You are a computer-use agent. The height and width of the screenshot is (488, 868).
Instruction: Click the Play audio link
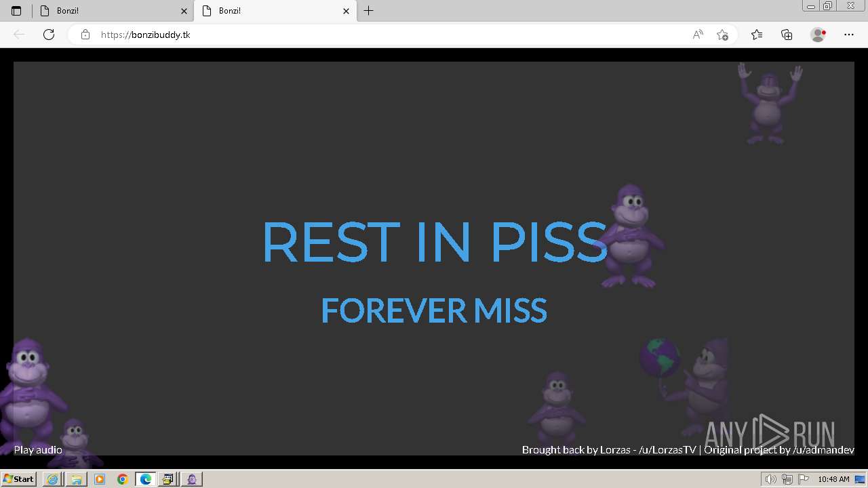(38, 450)
